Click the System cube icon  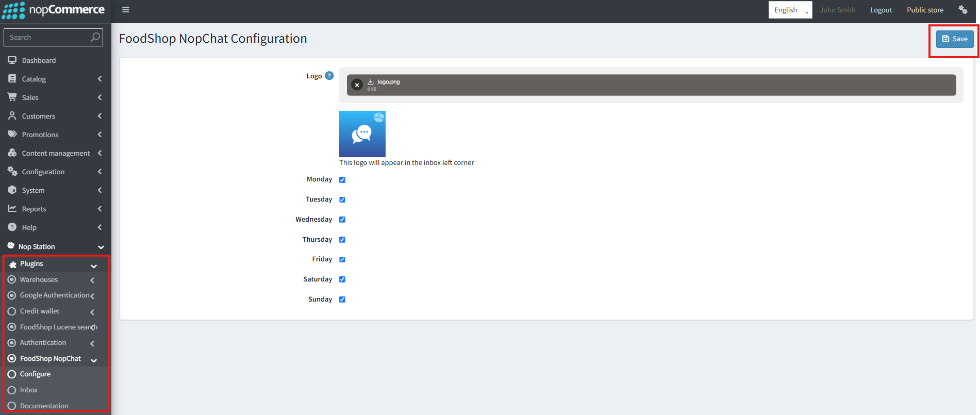click(x=12, y=190)
